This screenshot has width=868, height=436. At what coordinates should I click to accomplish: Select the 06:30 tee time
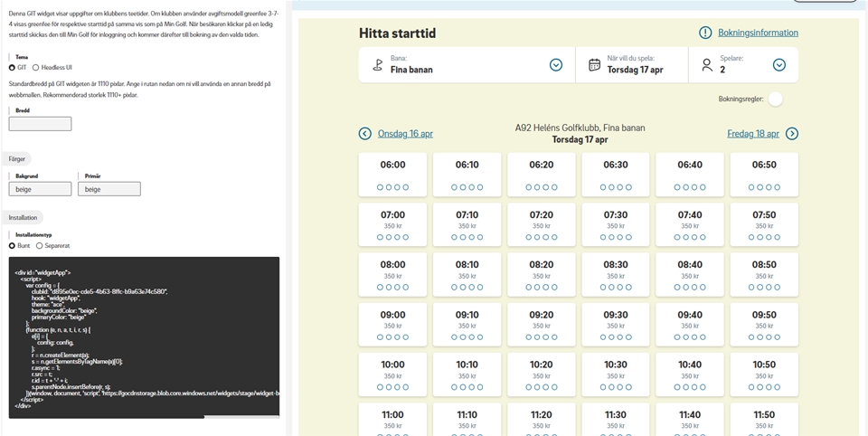click(616, 175)
